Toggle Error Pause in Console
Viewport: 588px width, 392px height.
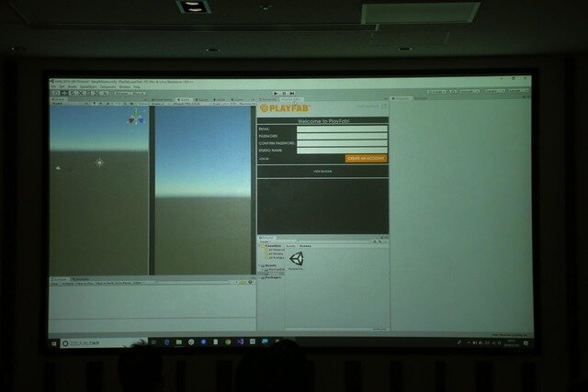click(121, 284)
